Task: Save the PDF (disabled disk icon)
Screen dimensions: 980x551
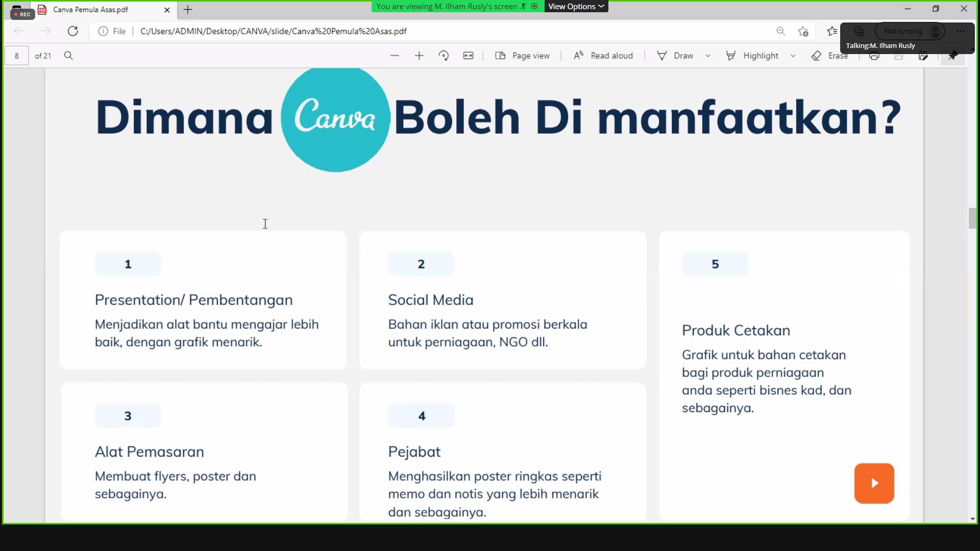Action: point(899,56)
